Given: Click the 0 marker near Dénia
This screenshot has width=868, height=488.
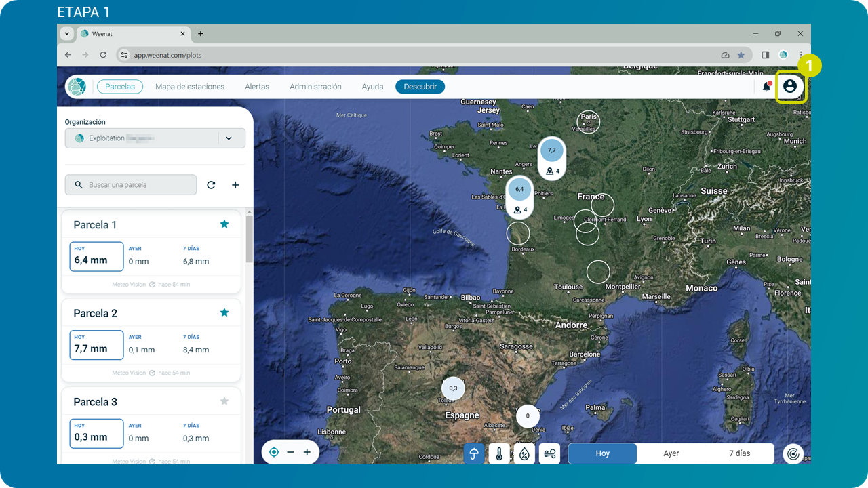Looking at the screenshot, I should coord(528,415).
